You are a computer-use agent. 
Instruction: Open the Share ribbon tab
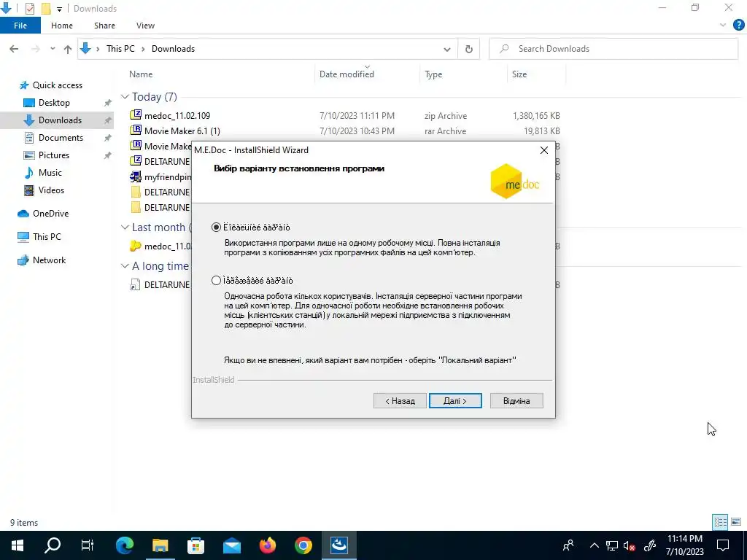[x=104, y=26]
